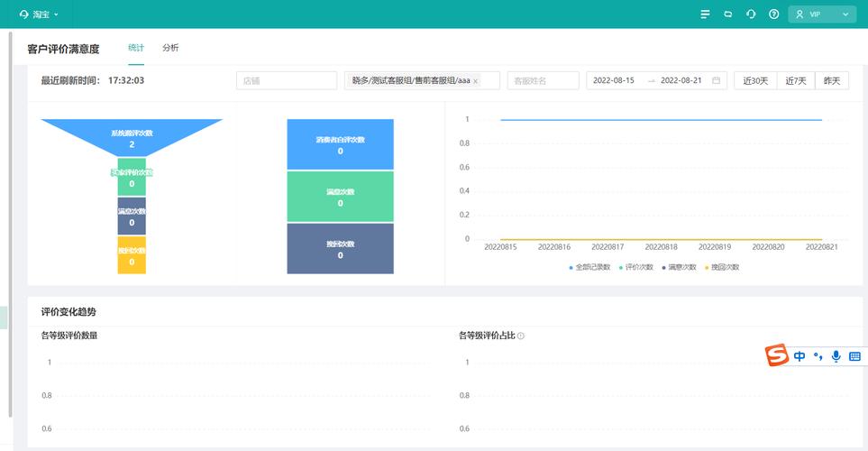The height and width of the screenshot is (451, 868).
Task: Click the blue 消费者自评次数 block
Action: [x=341, y=144]
